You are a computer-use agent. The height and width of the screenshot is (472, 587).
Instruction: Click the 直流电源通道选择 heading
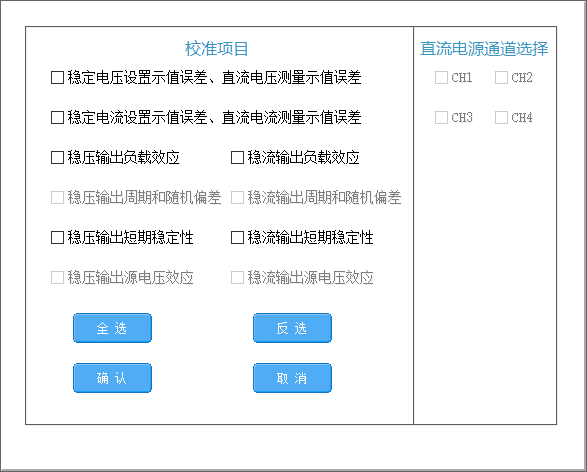point(484,49)
